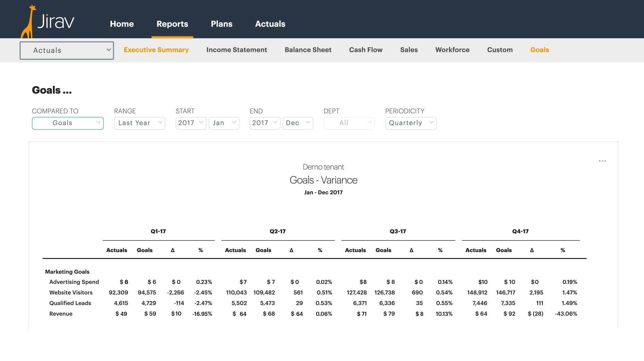Open the Cash Flow report

point(366,50)
